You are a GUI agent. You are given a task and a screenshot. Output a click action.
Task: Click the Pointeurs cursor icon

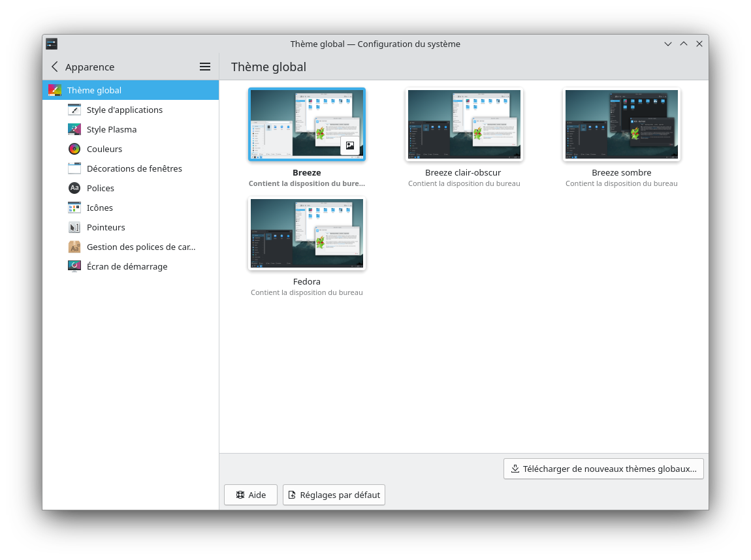(74, 227)
